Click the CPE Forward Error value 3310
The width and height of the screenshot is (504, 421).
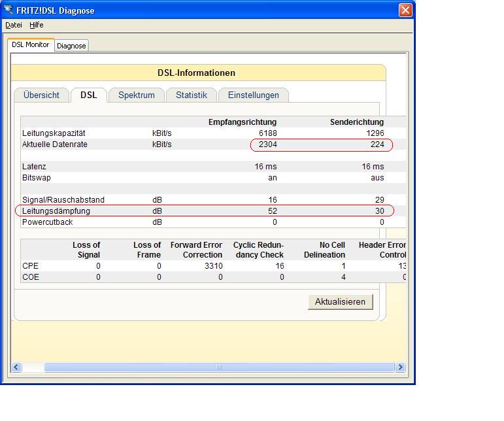pos(213,266)
